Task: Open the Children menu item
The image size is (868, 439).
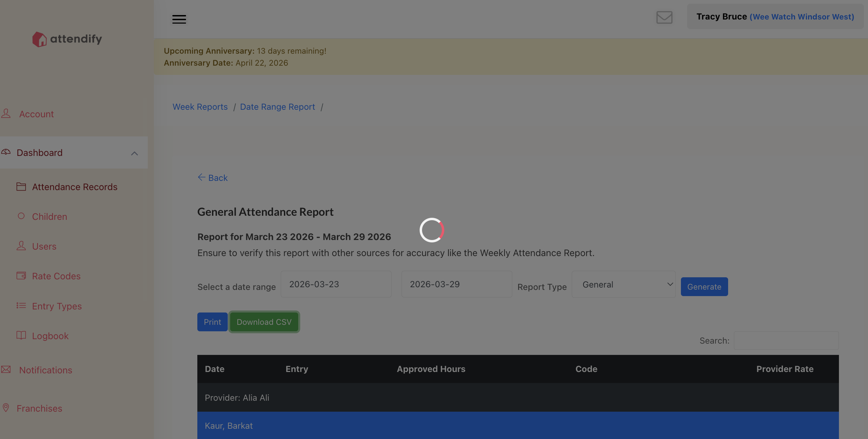Action: 50,217
